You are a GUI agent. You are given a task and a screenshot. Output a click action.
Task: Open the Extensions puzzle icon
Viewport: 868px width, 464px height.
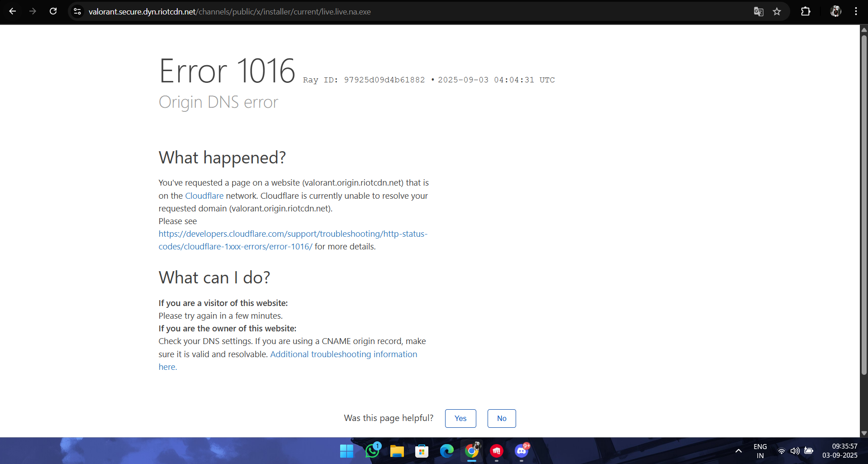(x=806, y=11)
